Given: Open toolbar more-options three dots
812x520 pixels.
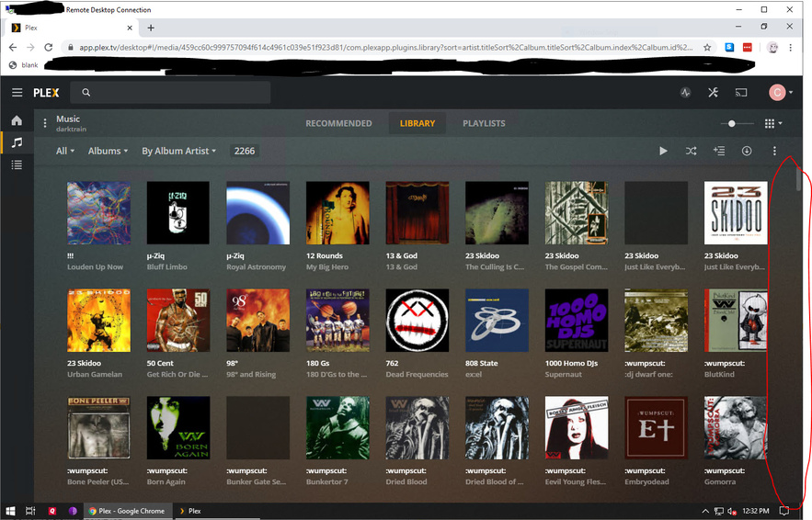Looking at the screenshot, I should tap(774, 151).
